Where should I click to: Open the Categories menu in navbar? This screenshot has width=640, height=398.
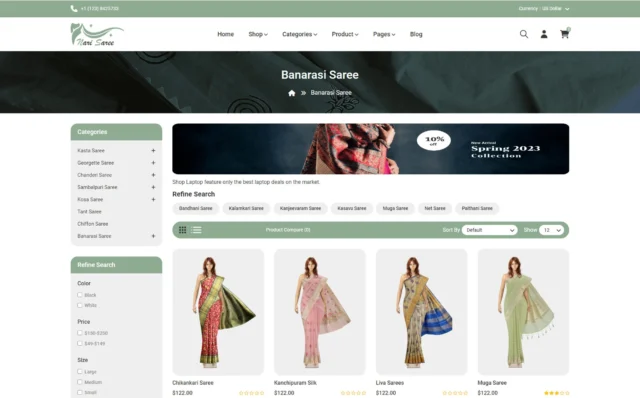300,34
